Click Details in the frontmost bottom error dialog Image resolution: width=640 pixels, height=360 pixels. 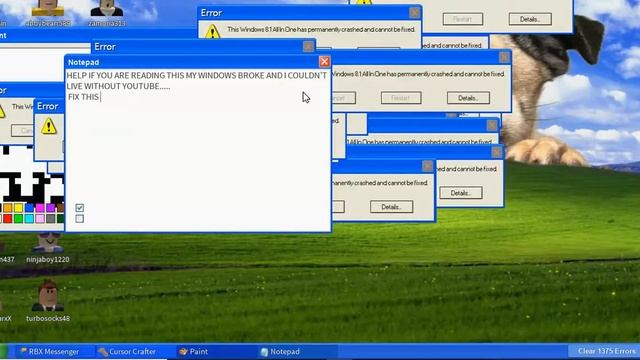[391, 207]
